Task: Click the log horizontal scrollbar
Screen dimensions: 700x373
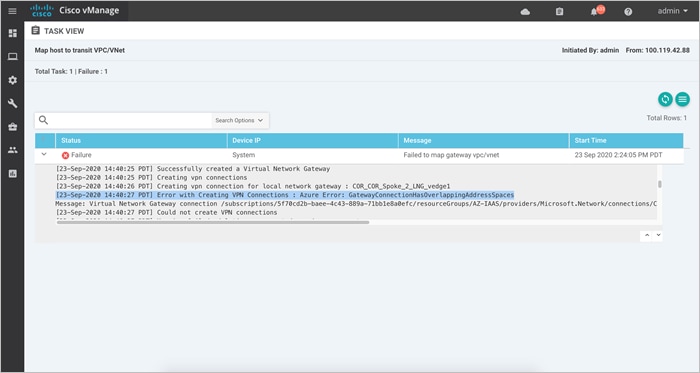Action: 212,222
